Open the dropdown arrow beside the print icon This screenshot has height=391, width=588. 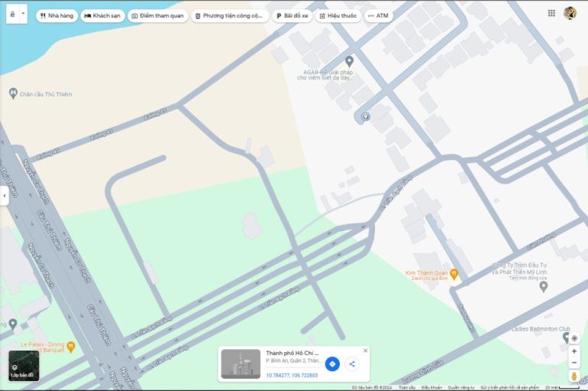pos(23,14)
